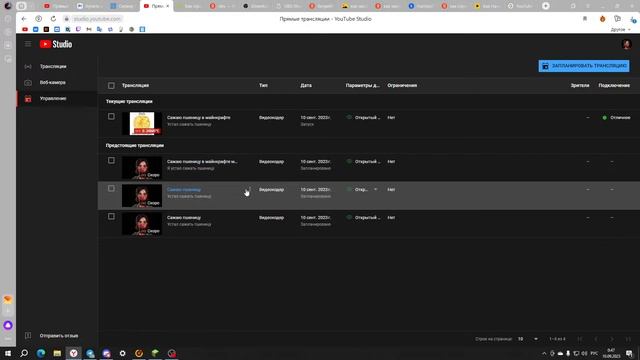Open the yellow live stream thumbnail
The height and width of the screenshot is (360, 640).
pos(142,123)
